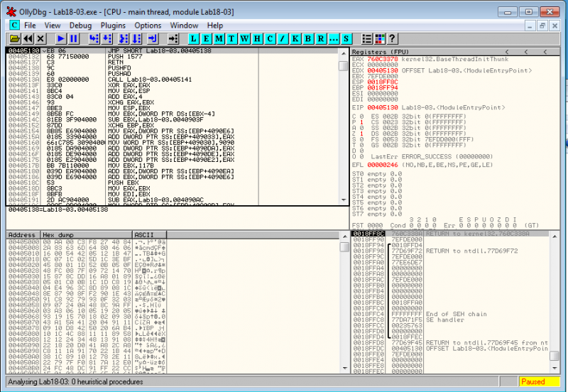Show the Patches window with the slash icon
Image resolution: width=568 pixels, height=392 pixels.
[283, 39]
